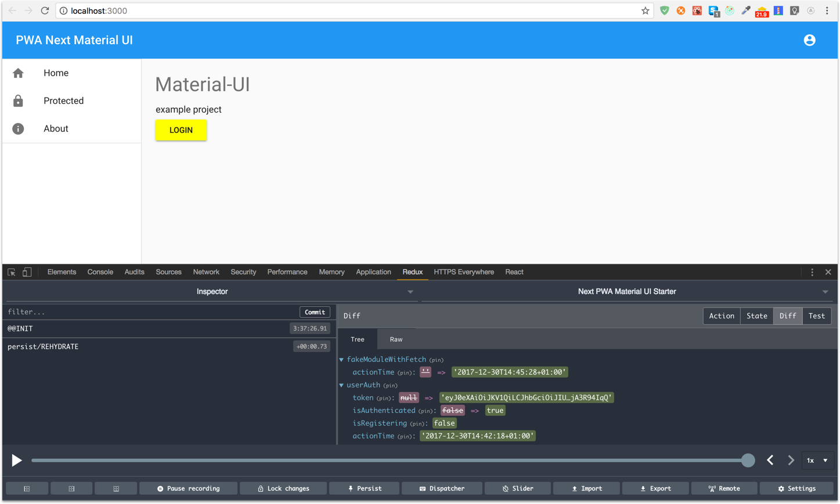Open the user account icon in app bar
The image size is (840, 504).
pos(809,40)
